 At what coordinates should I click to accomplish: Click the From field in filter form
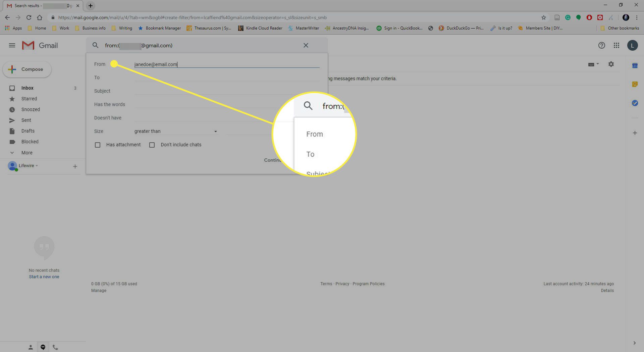click(x=227, y=64)
